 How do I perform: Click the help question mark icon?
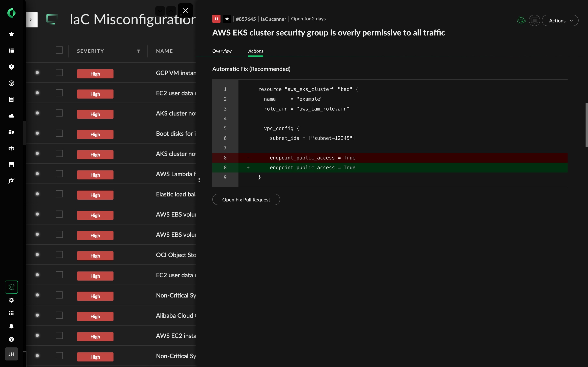(11, 339)
